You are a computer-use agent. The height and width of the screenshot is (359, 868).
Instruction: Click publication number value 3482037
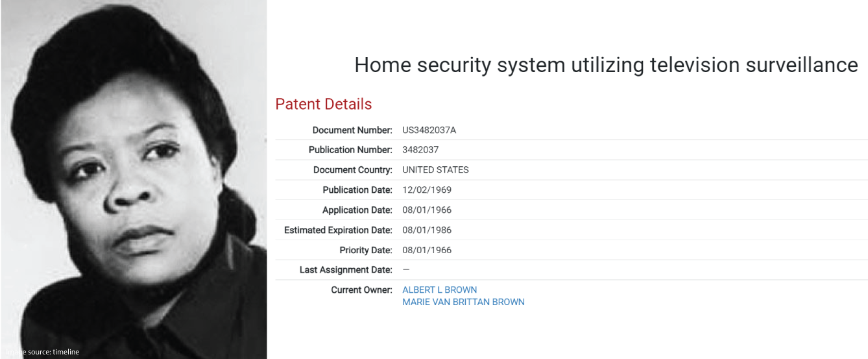click(x=420, y=150)
